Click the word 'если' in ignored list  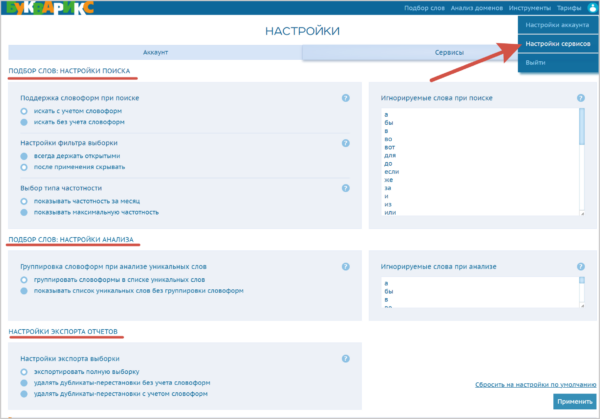pos(391,172)
